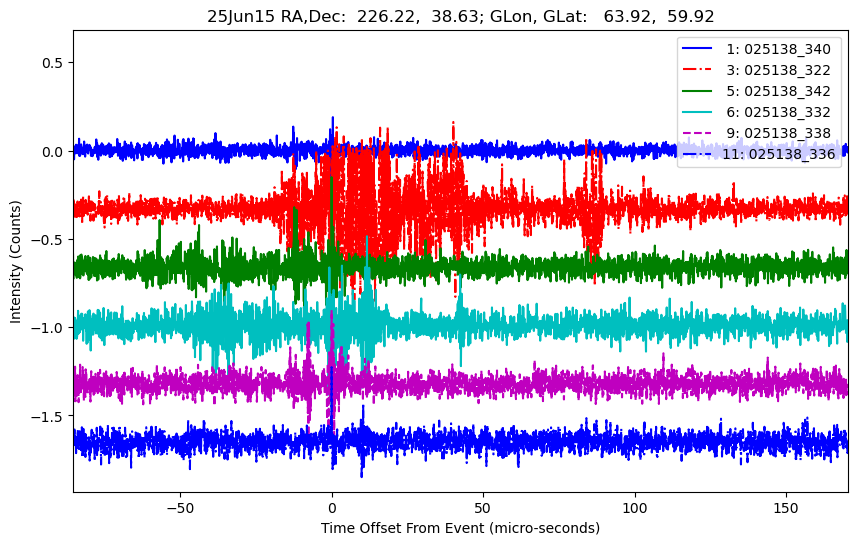Viewport: 858px width, 545px height.
Task: Click x-axis tick label 50
Action: [x=483, y=508]
